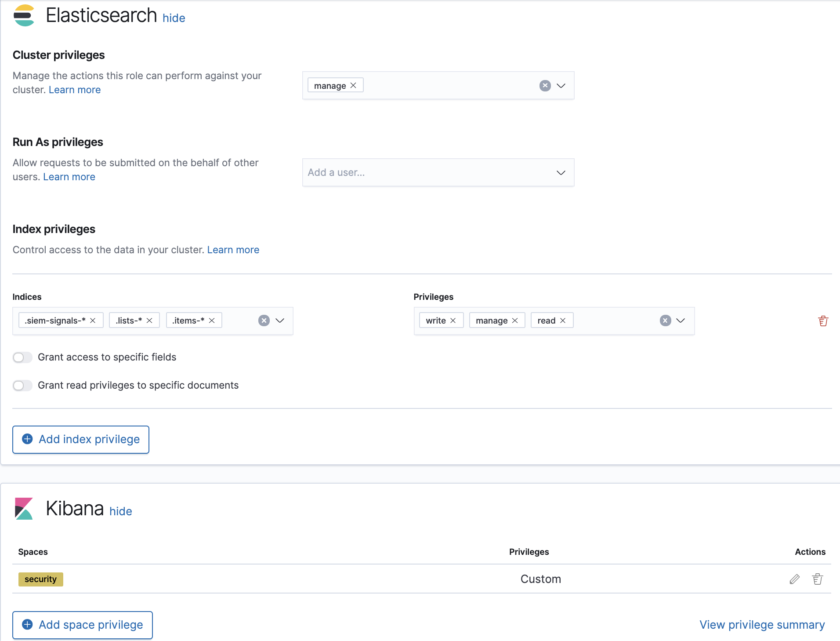Clear all selected index privileges
The height and width of the screenshot is (641, 840).
(665, 320)
